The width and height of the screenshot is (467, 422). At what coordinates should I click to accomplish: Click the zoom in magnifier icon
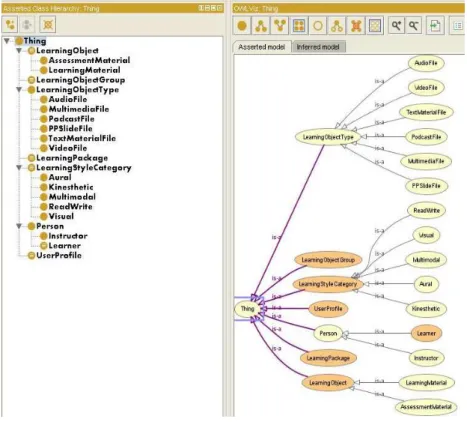coord(396,26)
